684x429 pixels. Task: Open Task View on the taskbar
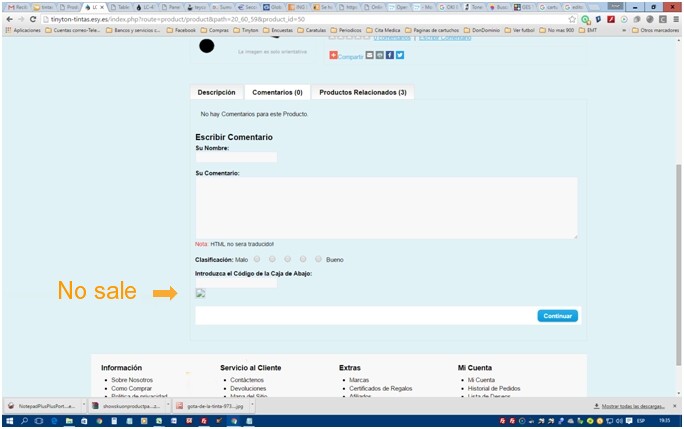(39, 421)
